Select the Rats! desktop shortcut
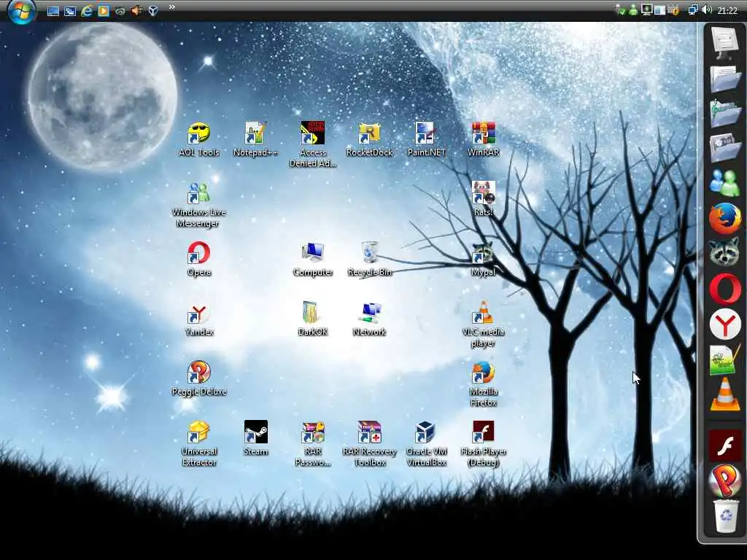The width and height of the screenshot is (747, 560). [483, 199]
